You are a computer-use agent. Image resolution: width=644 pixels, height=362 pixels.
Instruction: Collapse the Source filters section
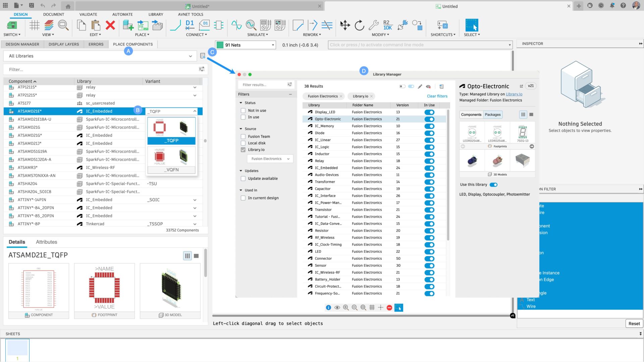pos(240,128)
